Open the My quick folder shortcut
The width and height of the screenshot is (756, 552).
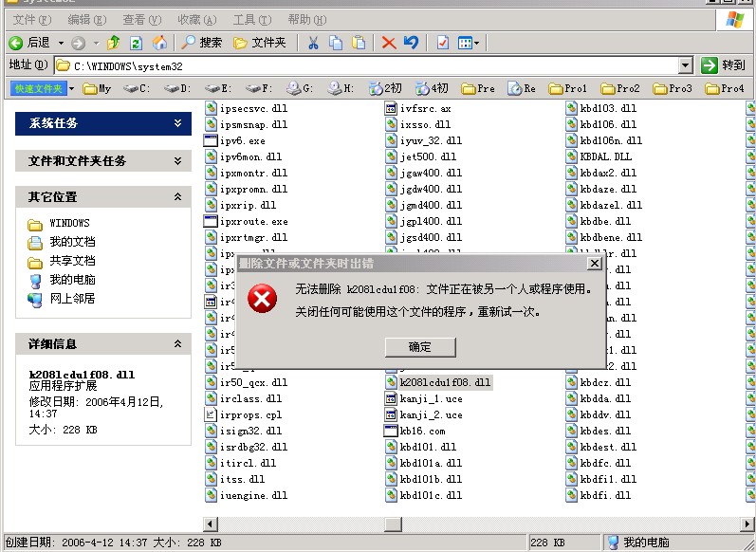coord(97,89)
